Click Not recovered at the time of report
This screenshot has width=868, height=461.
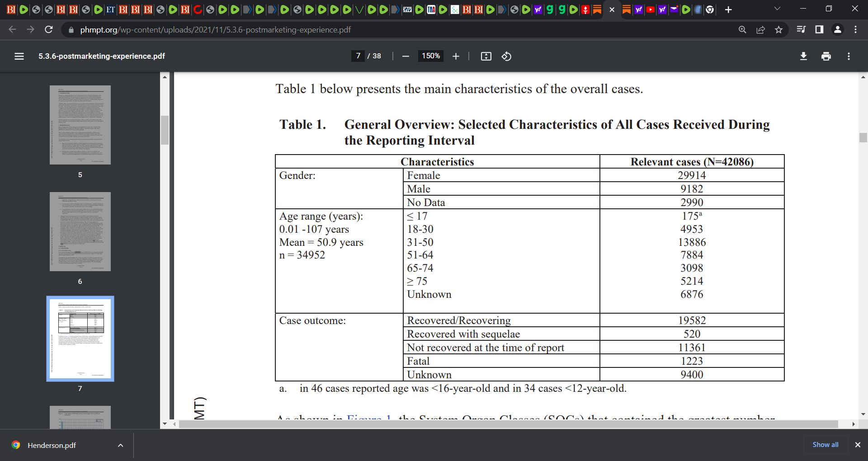click(486, 348)
